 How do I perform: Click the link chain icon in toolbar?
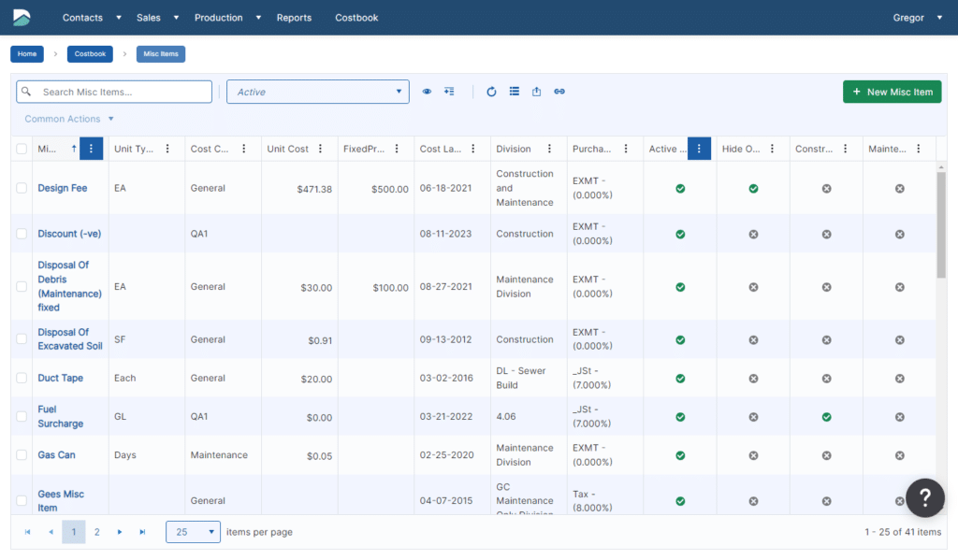pos(559,92)
